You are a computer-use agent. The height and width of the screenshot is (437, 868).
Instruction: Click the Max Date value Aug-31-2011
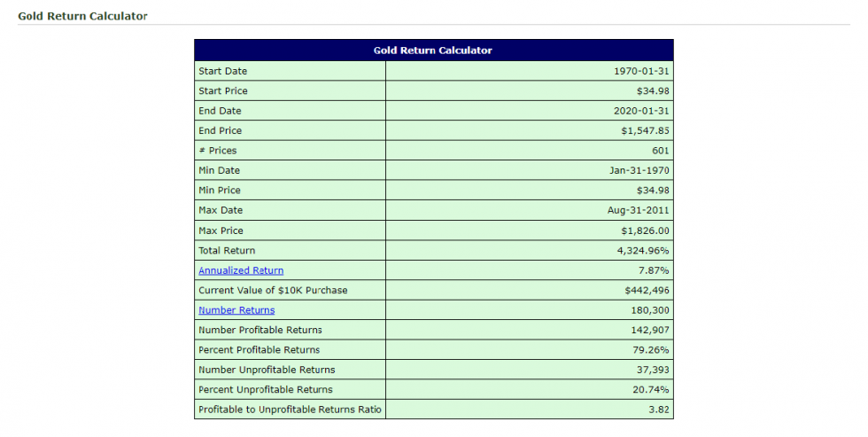tap(638, 210)
